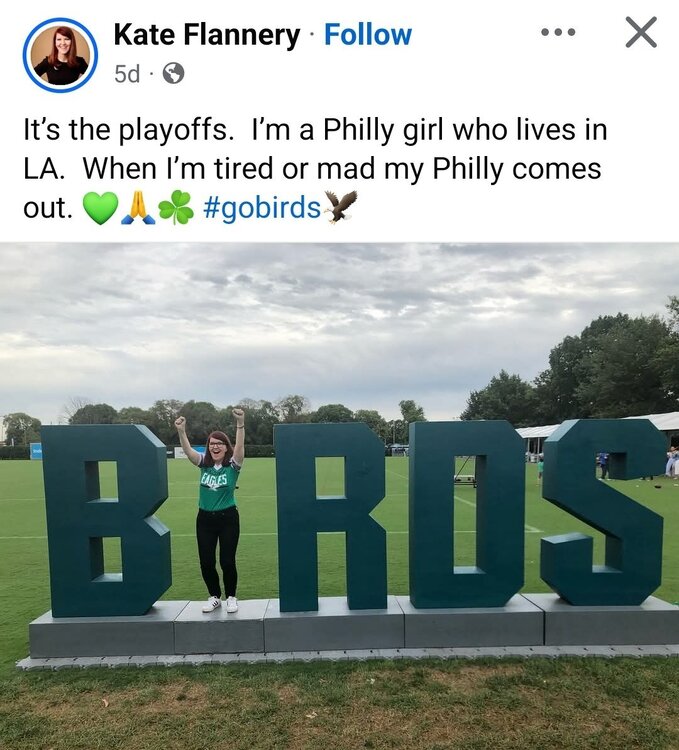Open the #gobirds hashtag
The image size is (679, 750).
click(x=262, y=208)
